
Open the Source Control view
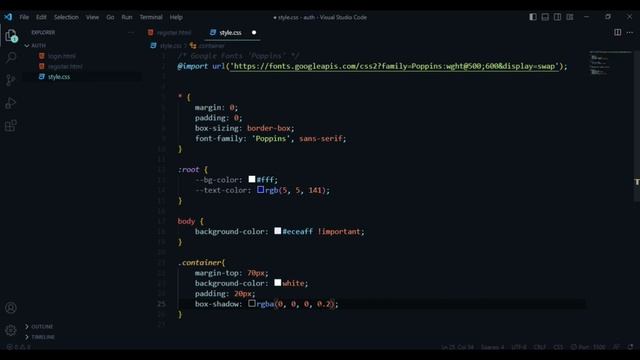[x=11, y=80]
